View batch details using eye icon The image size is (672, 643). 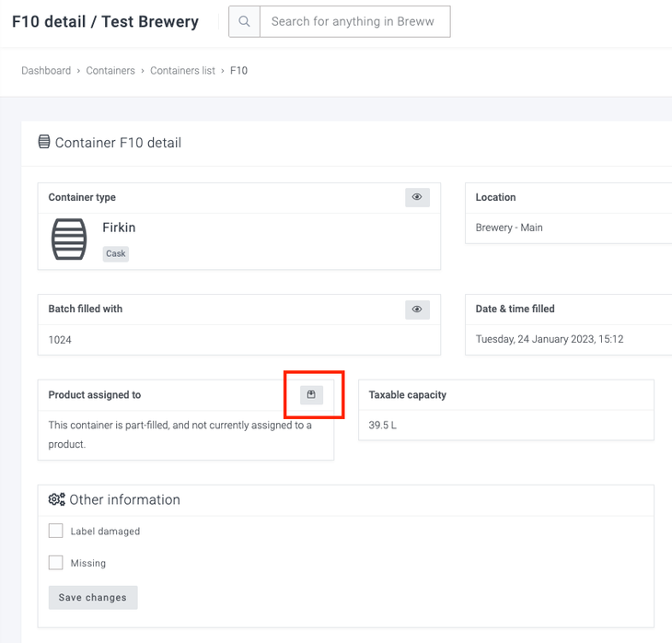tap(417, 310)
